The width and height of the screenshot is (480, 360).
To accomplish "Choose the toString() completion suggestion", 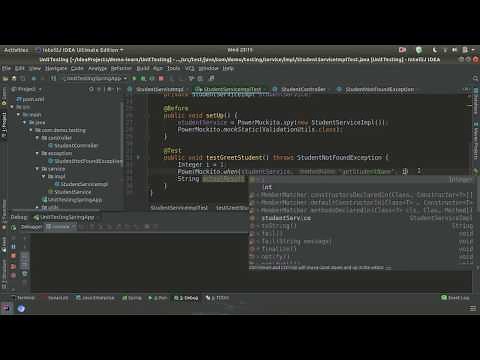I will coord(361,226).
